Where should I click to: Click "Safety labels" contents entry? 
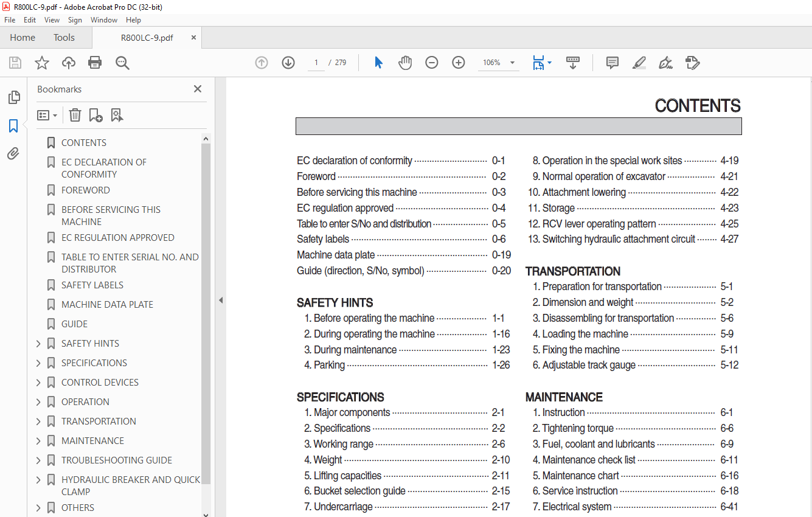[x=323, y=239]
